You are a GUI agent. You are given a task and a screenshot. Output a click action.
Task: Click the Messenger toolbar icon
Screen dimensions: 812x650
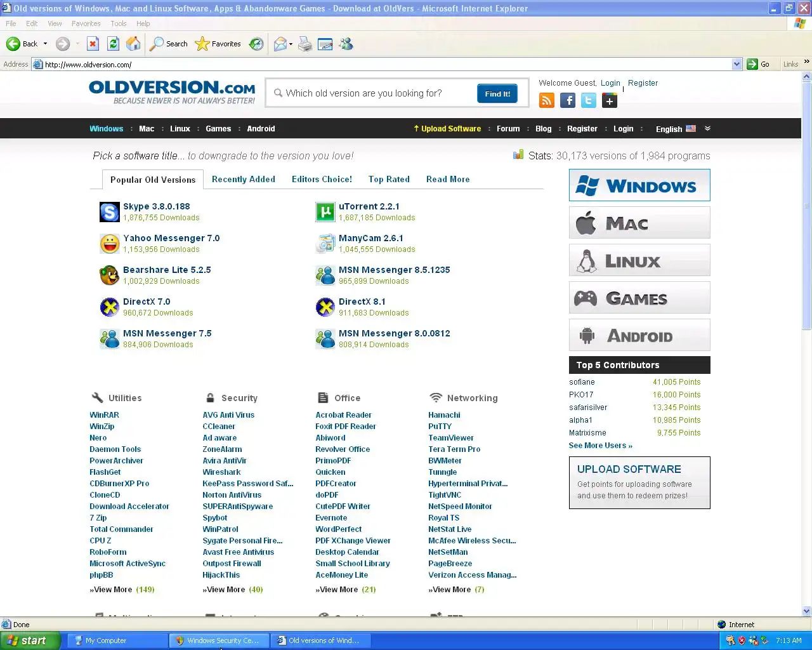coord(346,44)
